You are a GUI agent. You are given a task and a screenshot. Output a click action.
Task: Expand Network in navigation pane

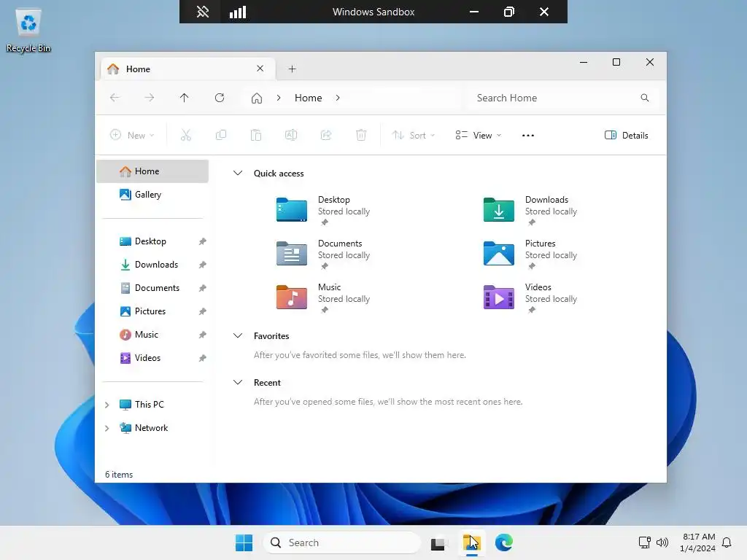107,428
